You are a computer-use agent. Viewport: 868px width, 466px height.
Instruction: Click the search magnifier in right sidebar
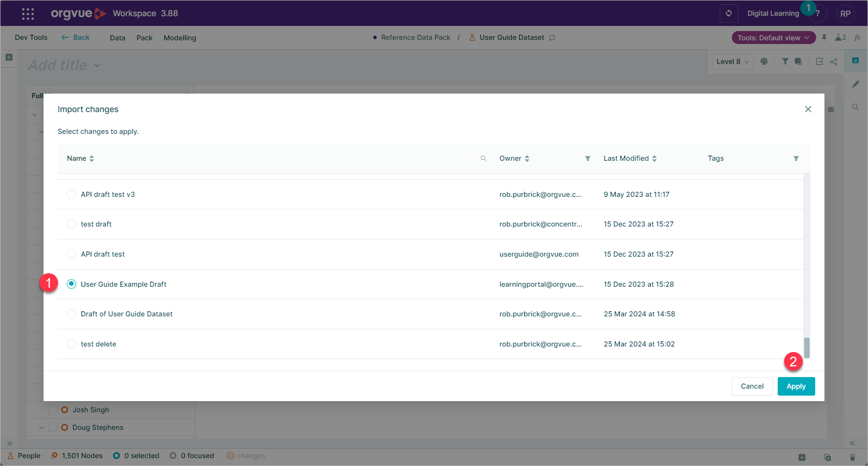pos(855,107)
